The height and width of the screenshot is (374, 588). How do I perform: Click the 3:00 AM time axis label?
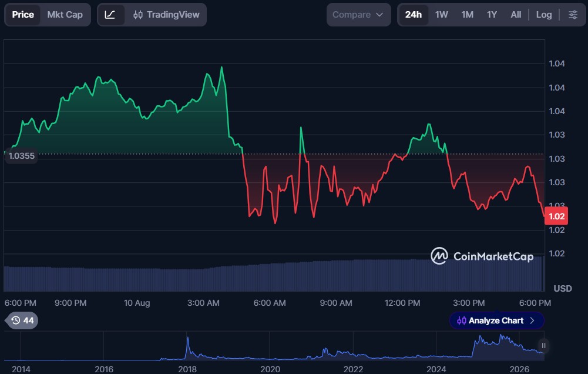click(203, 303)
